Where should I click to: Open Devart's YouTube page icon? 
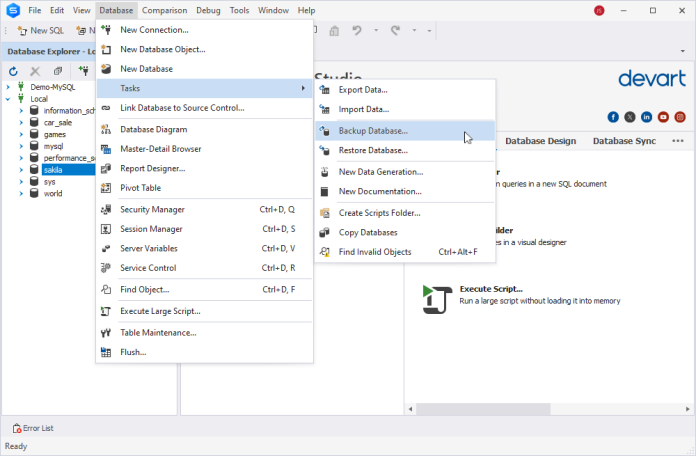click(663, 117)
